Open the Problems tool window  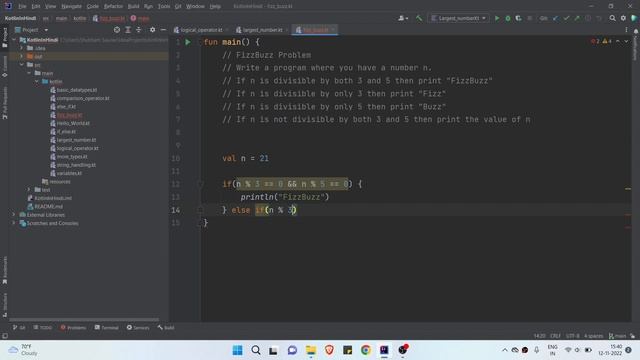click(x=73, y=328)
